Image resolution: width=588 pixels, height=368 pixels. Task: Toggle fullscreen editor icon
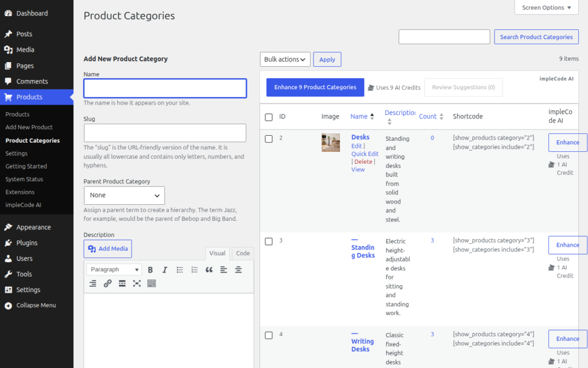(x=137, y=283)
